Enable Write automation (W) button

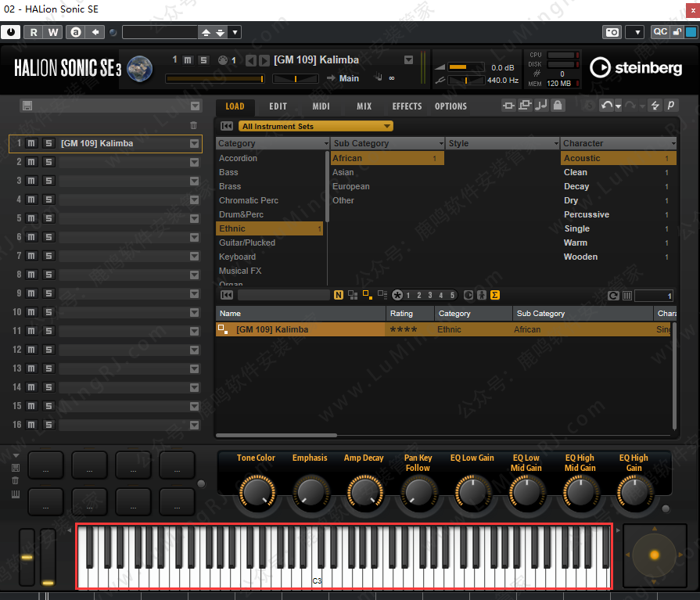(x=53, y=32)
